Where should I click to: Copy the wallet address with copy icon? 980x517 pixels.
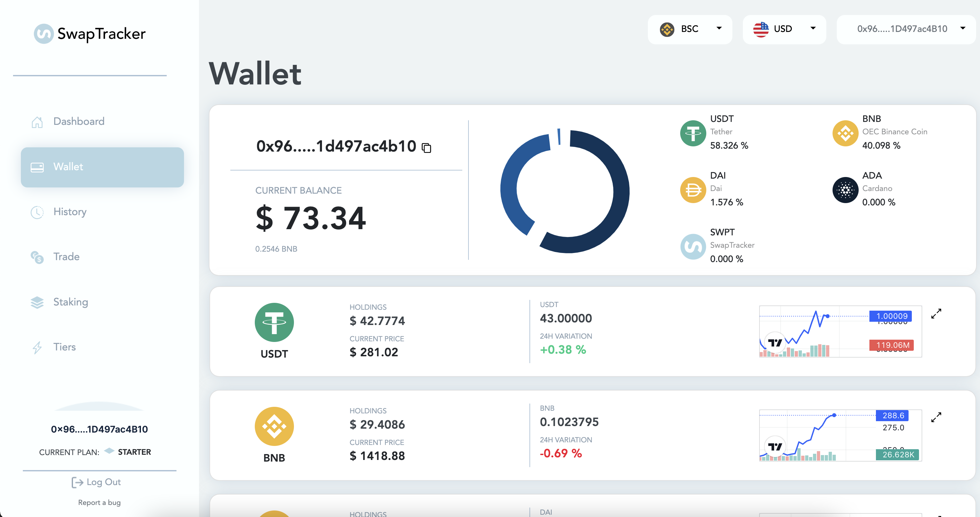[426, 148]
